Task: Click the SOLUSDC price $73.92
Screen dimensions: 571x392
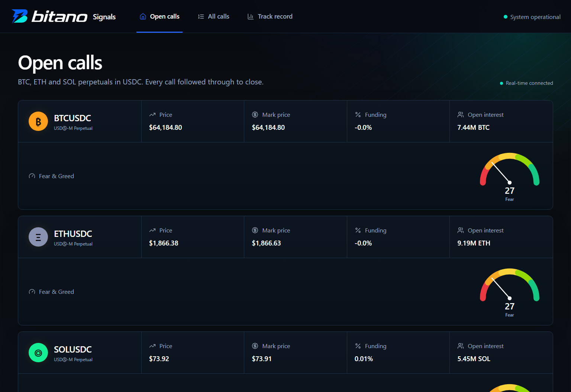Action: point(159,359)
